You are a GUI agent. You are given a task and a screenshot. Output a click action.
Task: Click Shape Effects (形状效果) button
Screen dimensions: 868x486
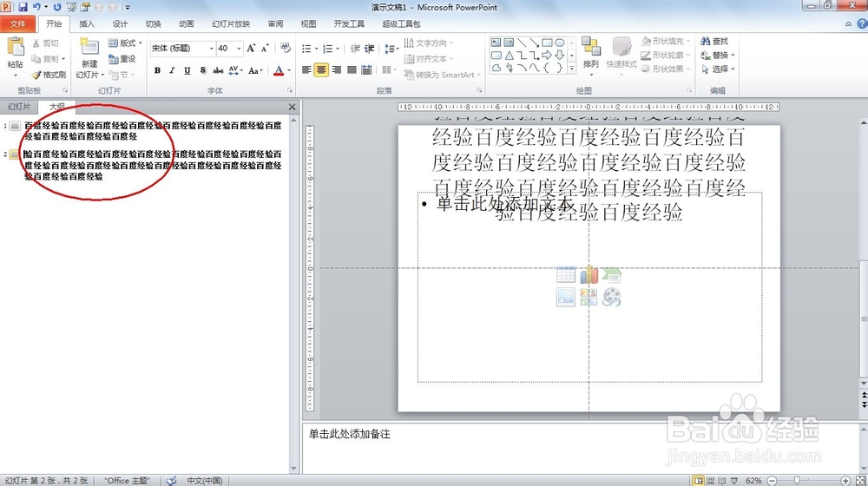click(x=665, y=69)
